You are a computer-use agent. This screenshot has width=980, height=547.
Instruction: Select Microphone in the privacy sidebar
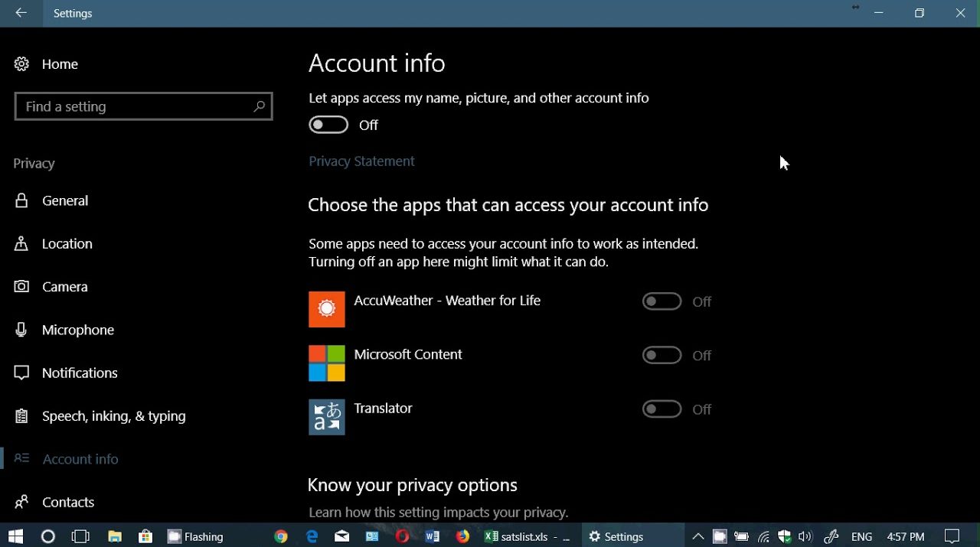78,330
